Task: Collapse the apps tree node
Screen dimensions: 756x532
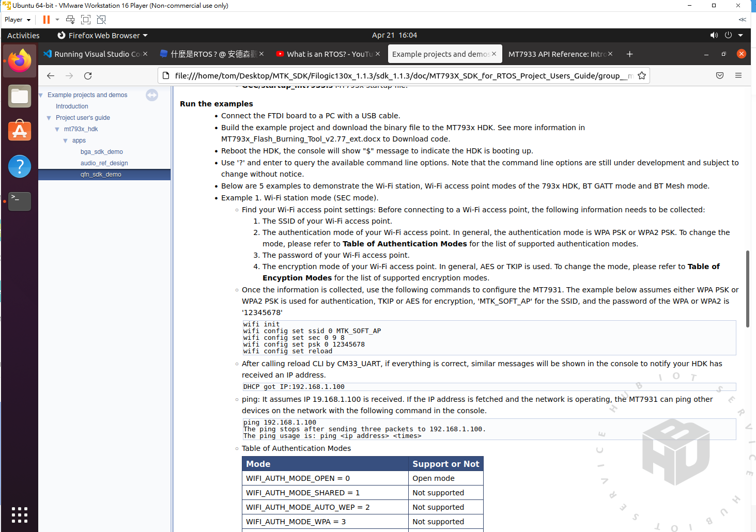Action: point(65,140)
